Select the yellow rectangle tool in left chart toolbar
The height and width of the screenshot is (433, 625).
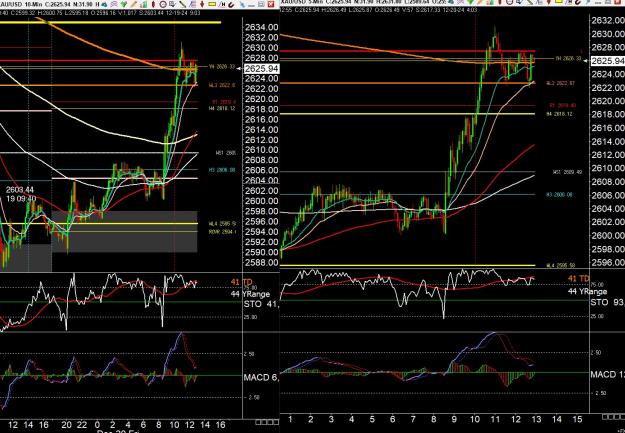212,4
